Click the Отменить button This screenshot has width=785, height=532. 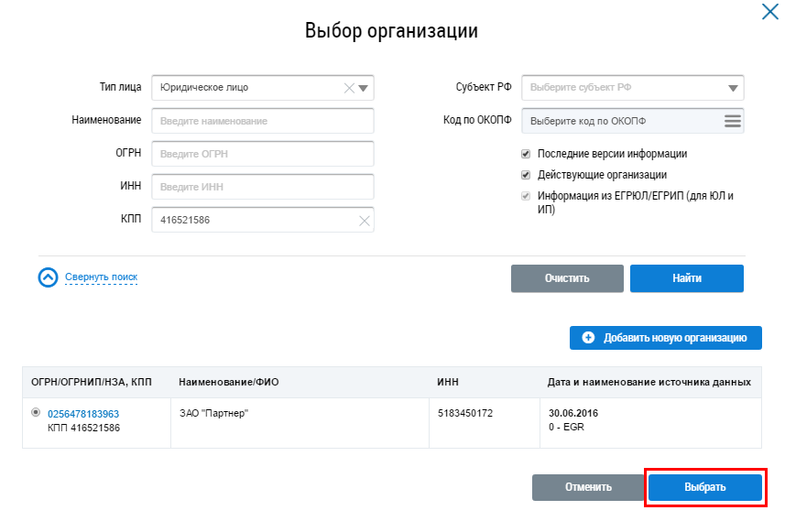[588, 487]
